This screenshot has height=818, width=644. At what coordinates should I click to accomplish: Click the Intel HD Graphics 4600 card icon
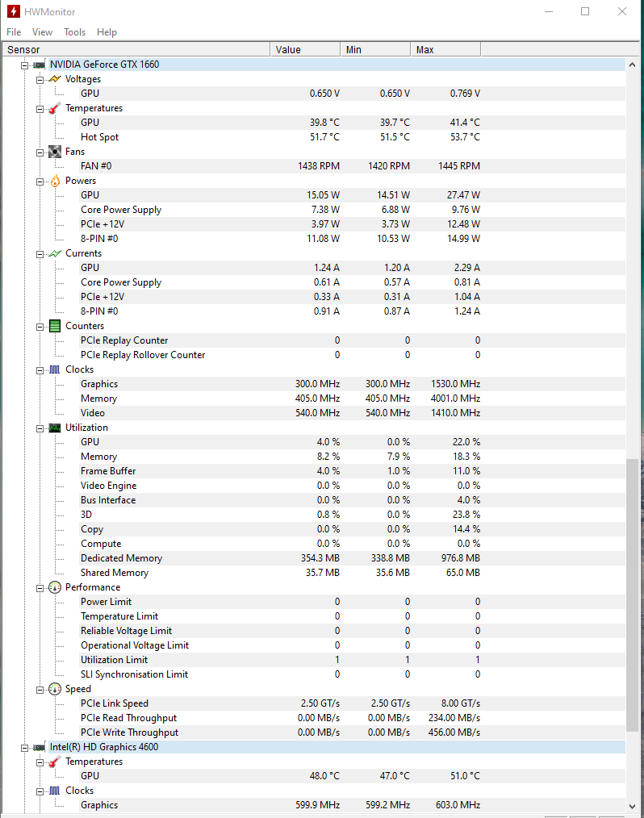[x=40, y=748]
